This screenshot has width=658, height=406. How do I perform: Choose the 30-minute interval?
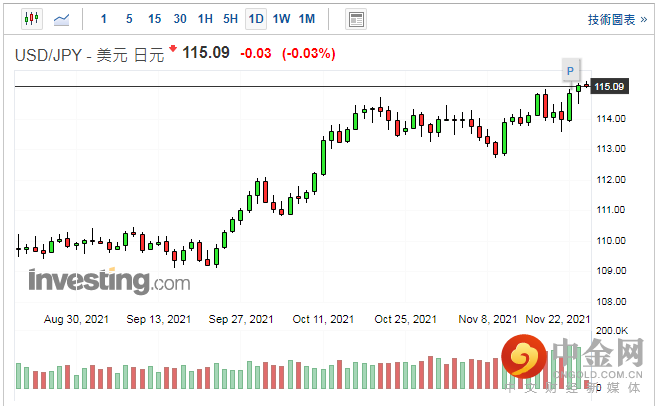tap(180, 19)
